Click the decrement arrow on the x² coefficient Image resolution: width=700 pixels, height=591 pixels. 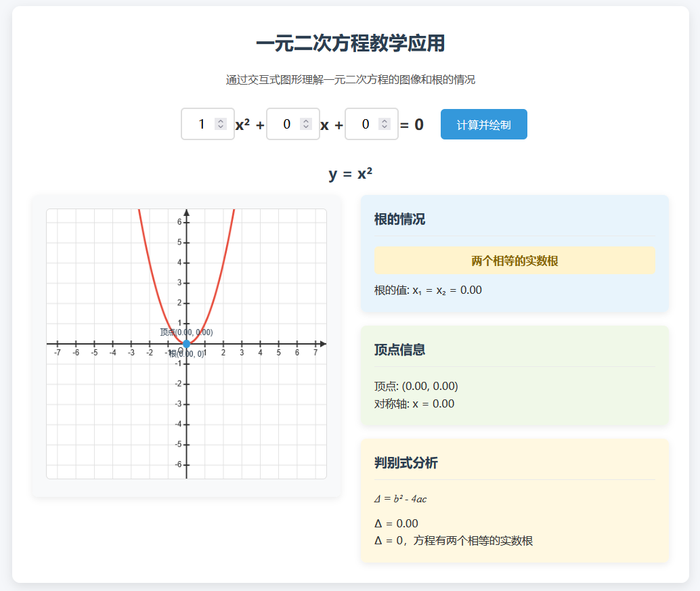click(221, 127)
